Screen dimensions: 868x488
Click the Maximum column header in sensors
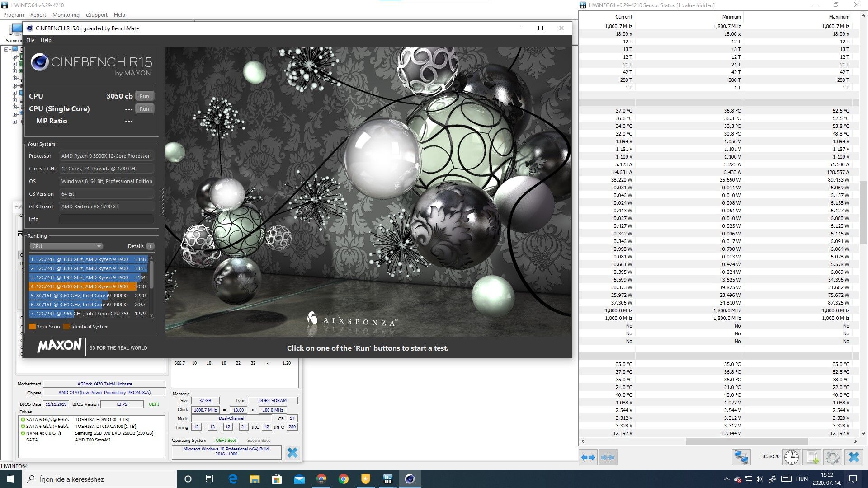pyautogui.click(x=839, y=17)
